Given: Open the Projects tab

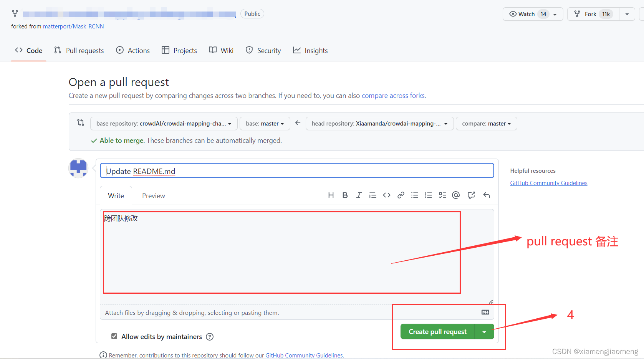Looking at the screenshot, I should [x=179, y=50].
